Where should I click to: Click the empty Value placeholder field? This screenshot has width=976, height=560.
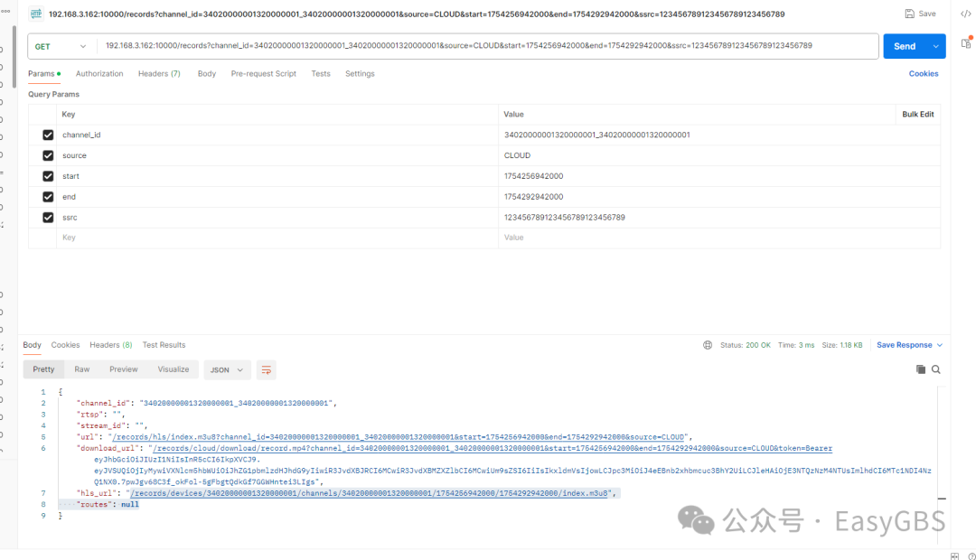tap(719, 238)
